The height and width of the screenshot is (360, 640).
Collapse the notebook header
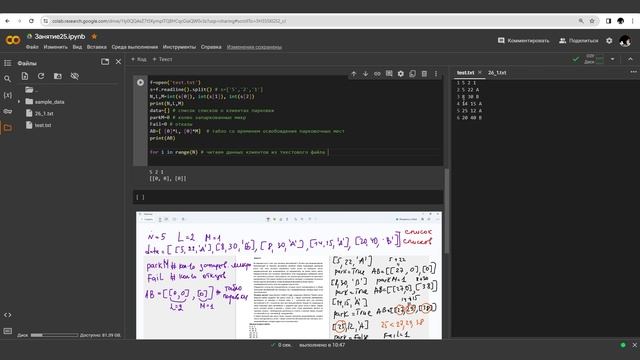point(630,59)
